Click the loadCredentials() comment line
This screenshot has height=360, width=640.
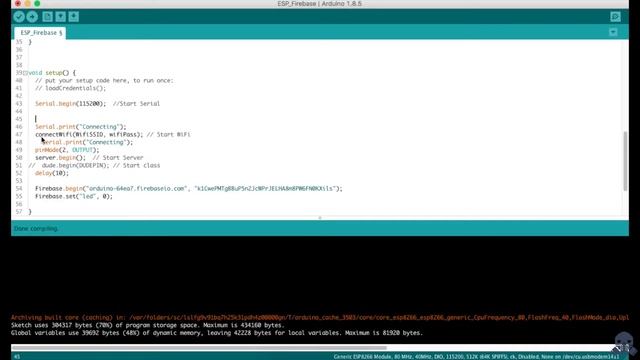coord(70,88)
